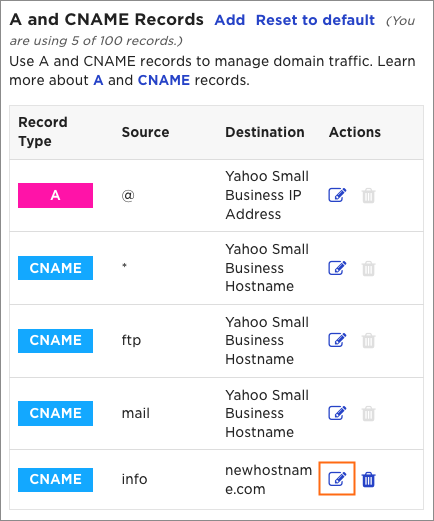
Task: Edit the A record for @ source
Action: pyautogui.click(x=337, y=195)
